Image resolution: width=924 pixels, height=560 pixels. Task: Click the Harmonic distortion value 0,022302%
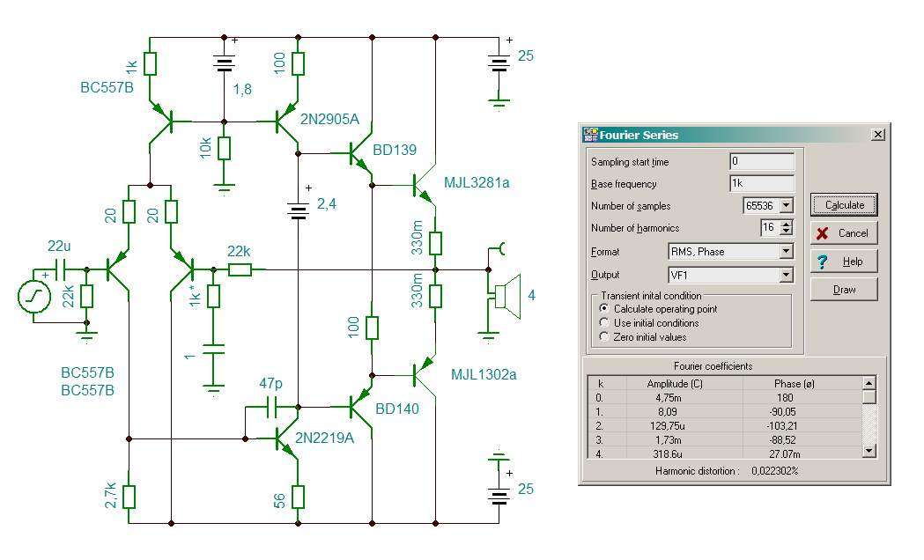coord(775,471)
